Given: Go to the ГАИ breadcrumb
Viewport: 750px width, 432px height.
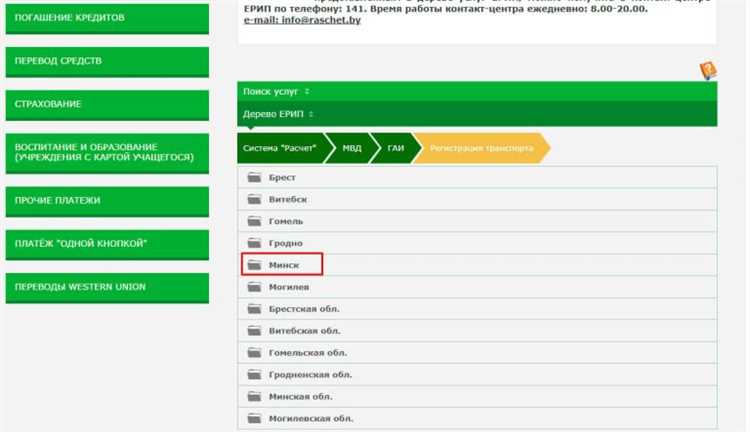Looking at the screenshot, I should pos(396,148).
